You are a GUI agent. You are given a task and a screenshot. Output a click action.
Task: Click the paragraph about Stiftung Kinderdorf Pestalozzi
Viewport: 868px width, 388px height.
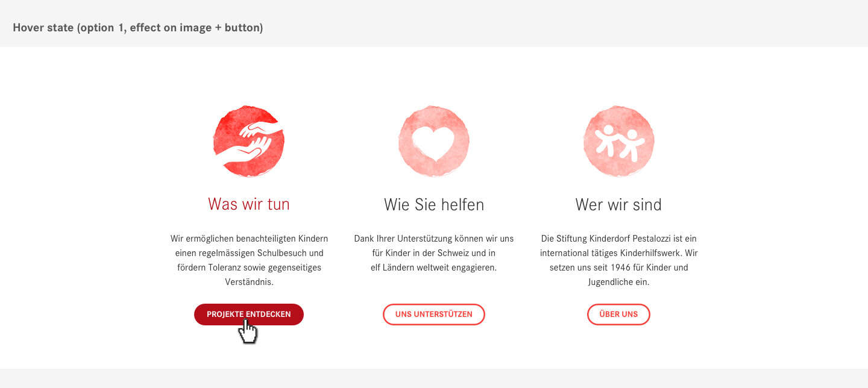618,260
